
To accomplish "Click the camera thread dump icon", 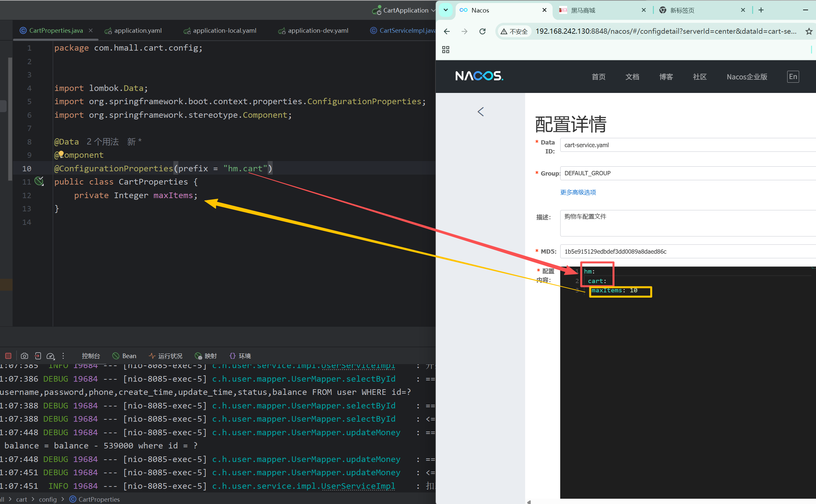I will (x=24, y=356).
